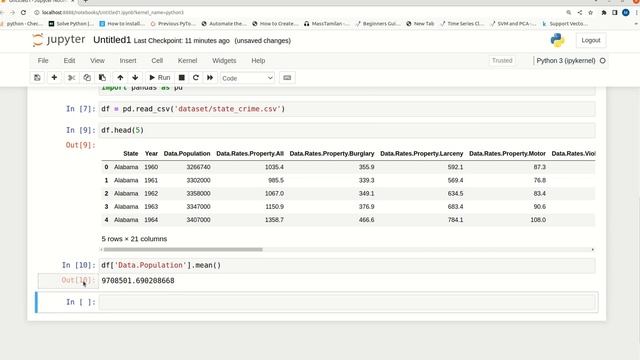This screenshot has height=360, width=640.
Task: Click the empty code cell input
Action: pos(347,302)
